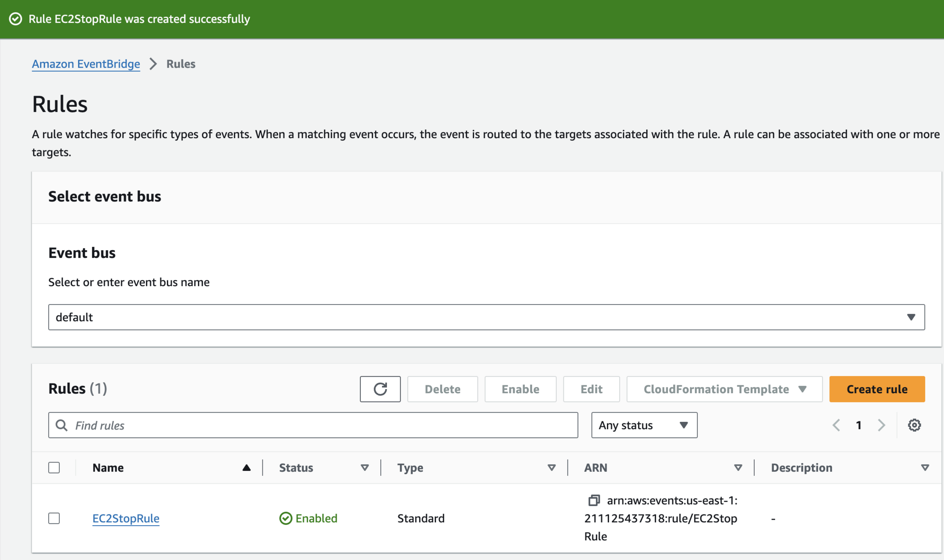This screenshot has height=560, width=944.
Task: Sort by Description column arrow
Action: pyautogui.click(x=924, y=468)
